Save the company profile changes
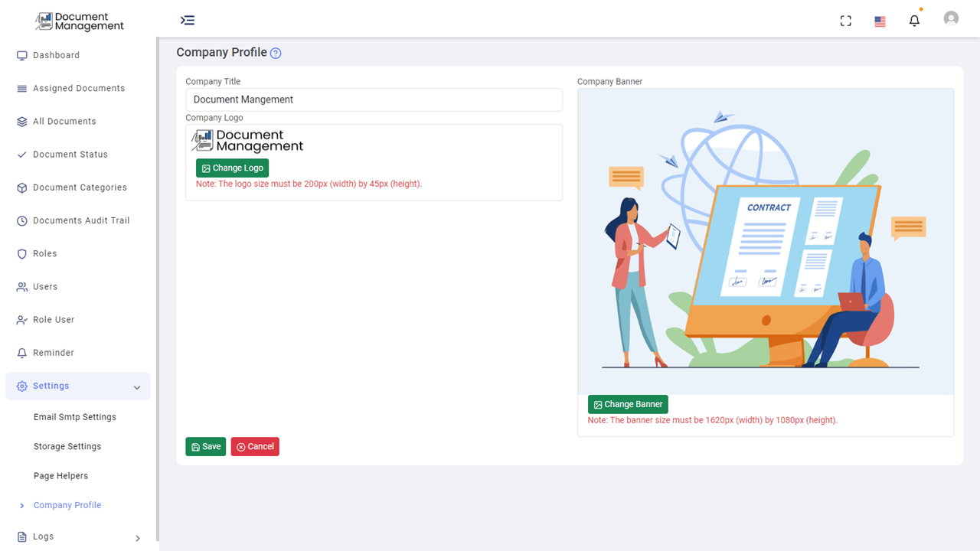The height and width of the screenshot is (551, 980). (x=205, y=446)
